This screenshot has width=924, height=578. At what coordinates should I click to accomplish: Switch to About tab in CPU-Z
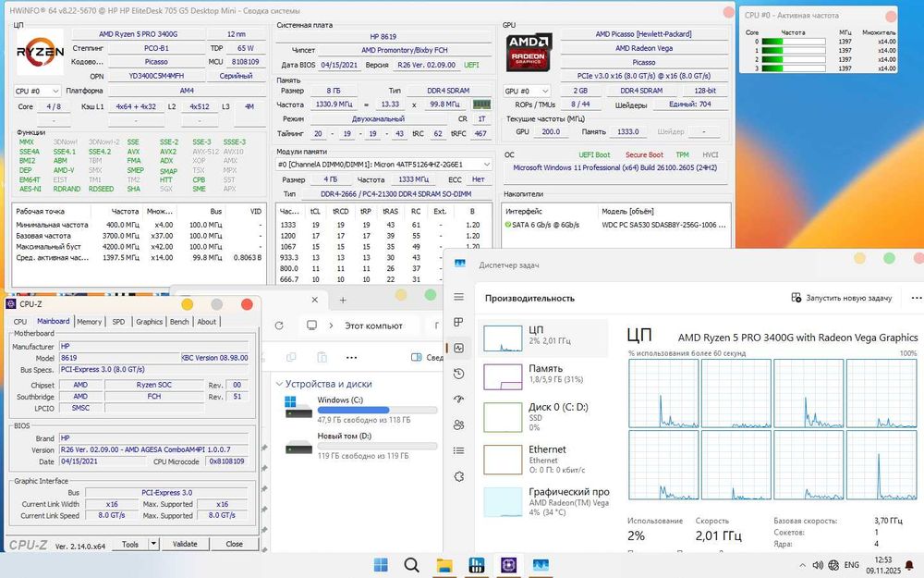tap(206, 322)
